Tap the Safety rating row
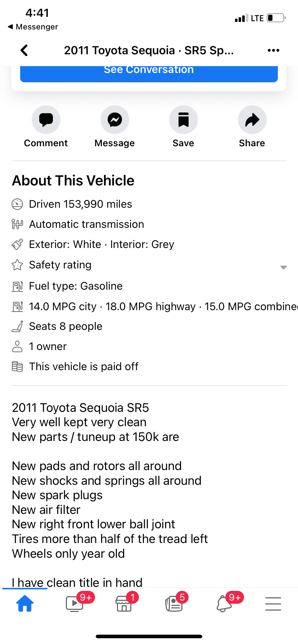 (149, 265)
